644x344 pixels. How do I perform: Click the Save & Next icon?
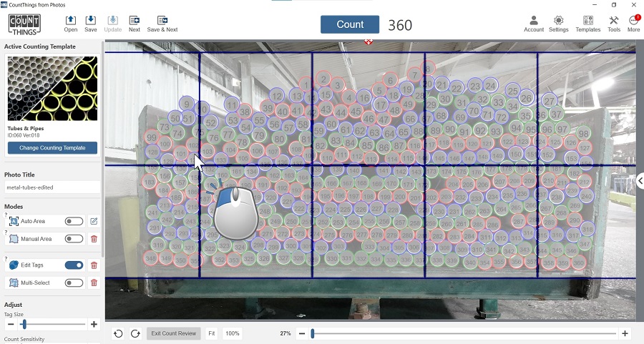click(162, 21)
